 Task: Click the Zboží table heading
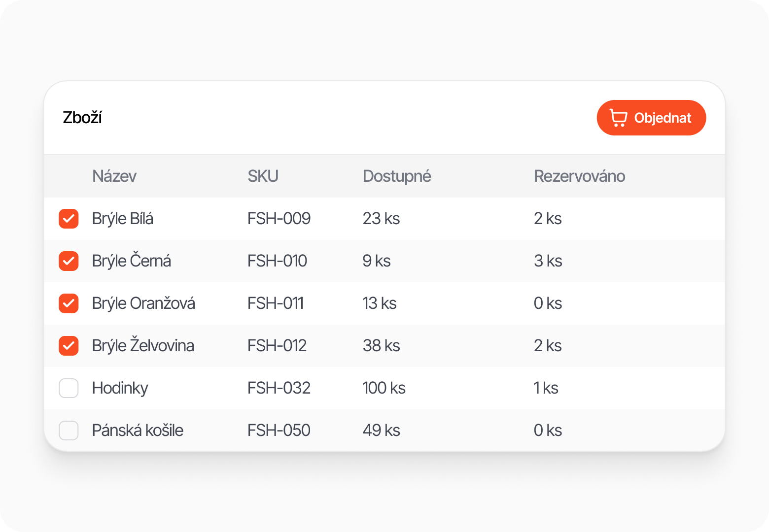pos(82,118)
